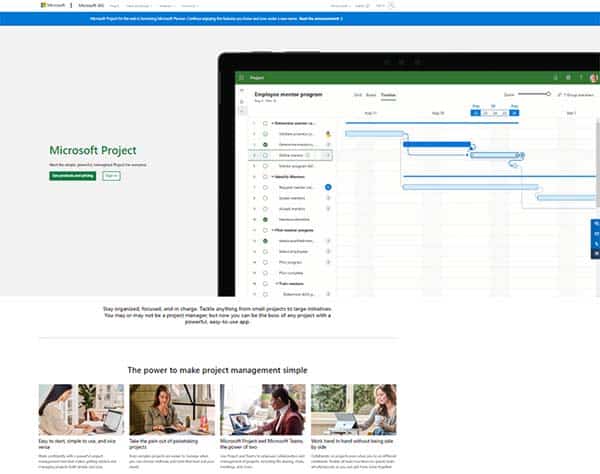Viewport: 600px width, 474px height.
Task: Toggle the completion circle for Pilot mentor program
Action: pyautogui.click(x=265, y=230)
